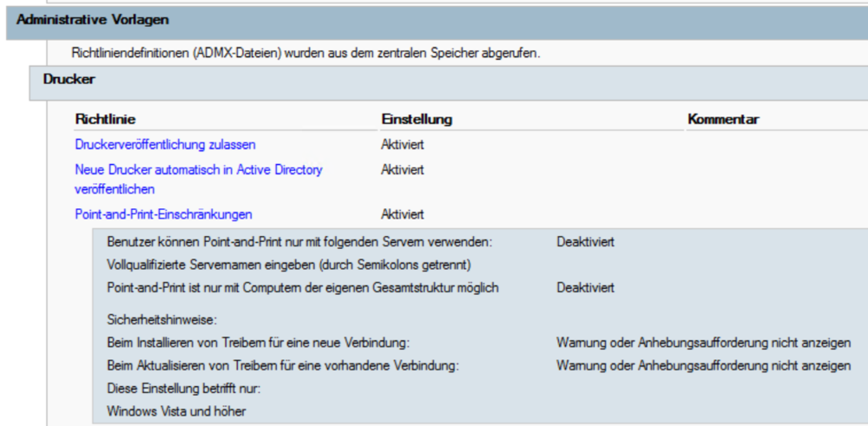Click Aktiviert value for Neue Drucker automatisch
This screenshot has height=426, width=868.
point(402,170)
